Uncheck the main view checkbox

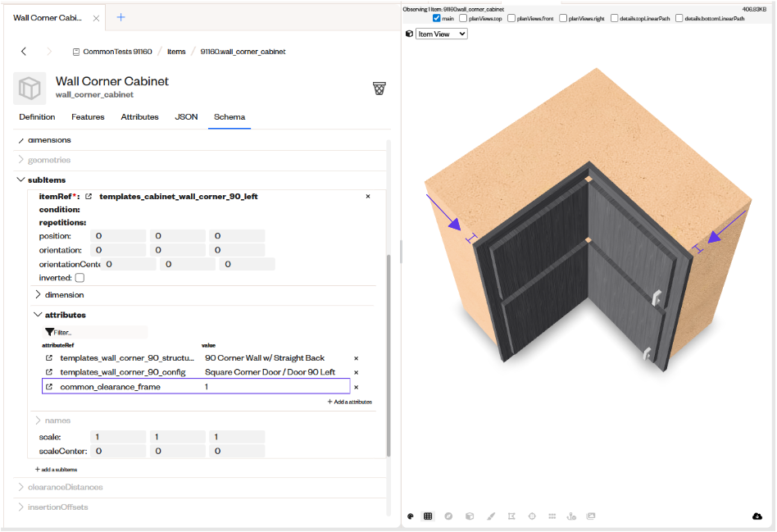[x=437, y=18]
